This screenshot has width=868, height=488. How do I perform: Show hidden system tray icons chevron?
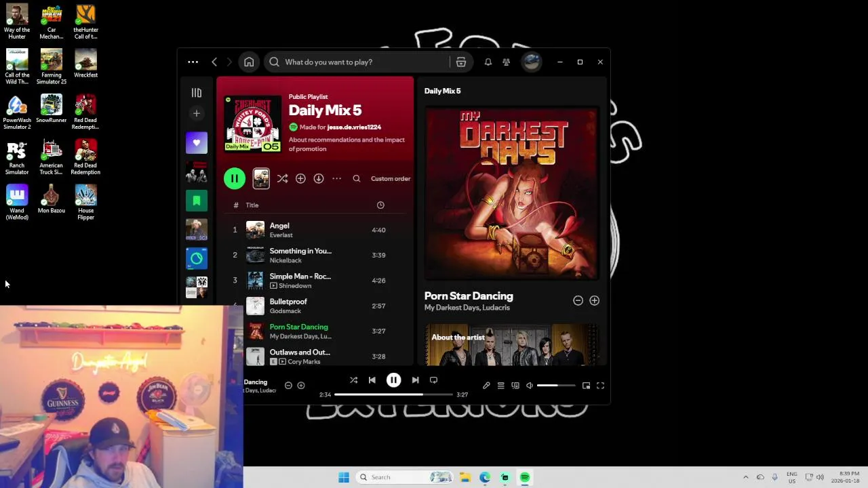[x=745, y=477]
